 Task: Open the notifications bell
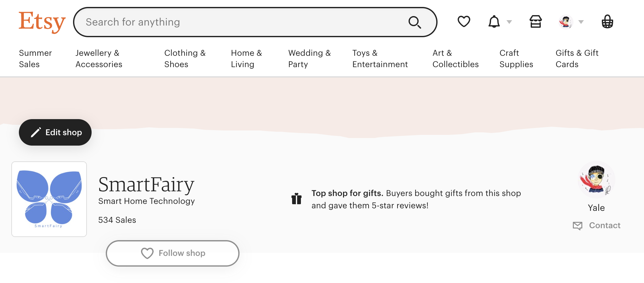point(494,22)
